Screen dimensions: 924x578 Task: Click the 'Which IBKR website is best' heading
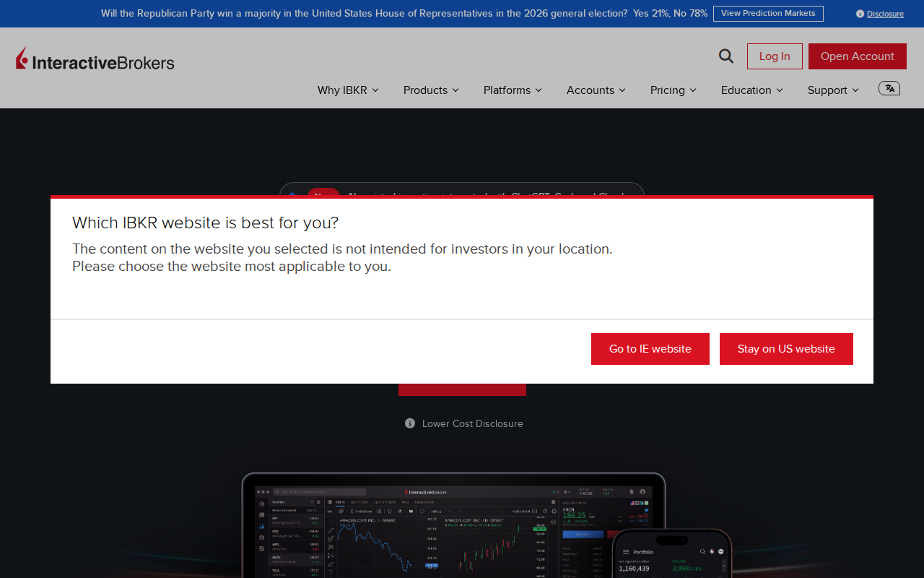pyautogui.click(x=205, y=223)
